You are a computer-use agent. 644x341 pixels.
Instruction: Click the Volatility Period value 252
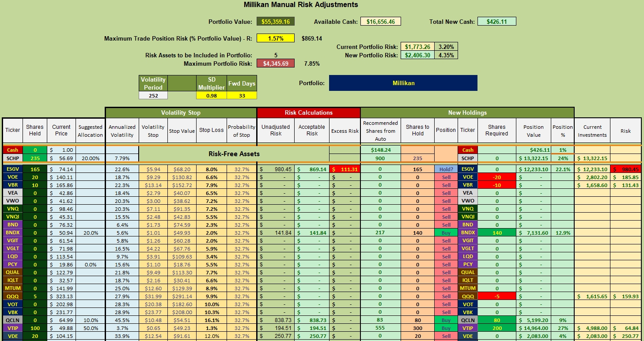click(x=153, y=95)
